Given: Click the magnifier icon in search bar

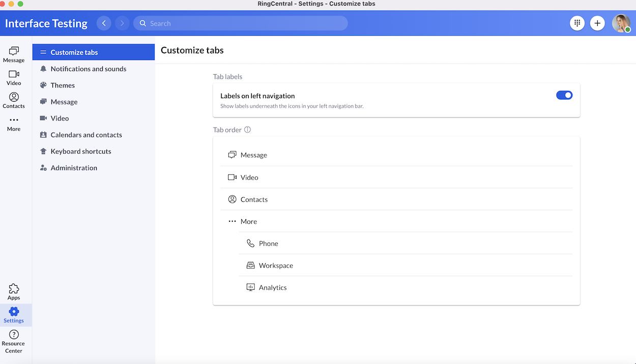Looking at the screenshot, I should click(143, 23).
